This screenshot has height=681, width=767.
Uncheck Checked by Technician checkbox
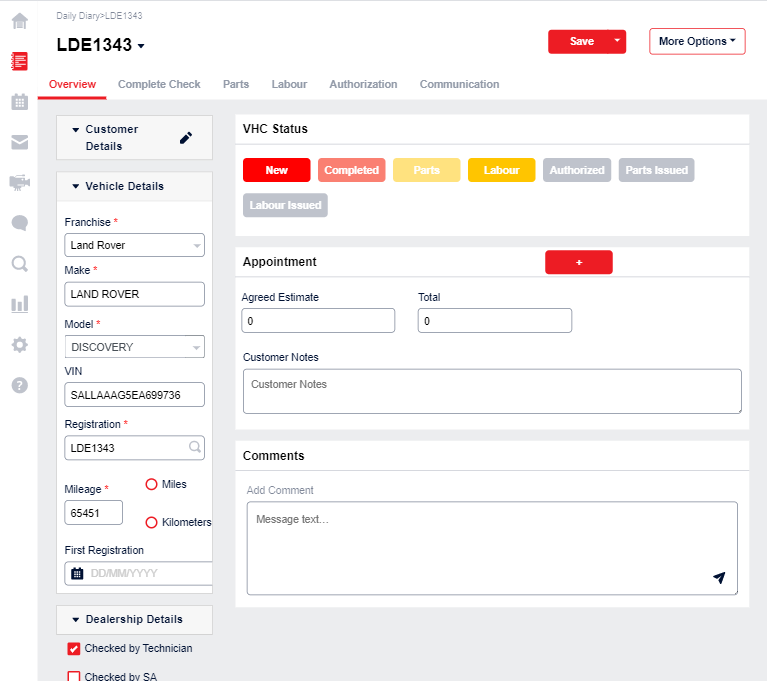pos(74,648)
